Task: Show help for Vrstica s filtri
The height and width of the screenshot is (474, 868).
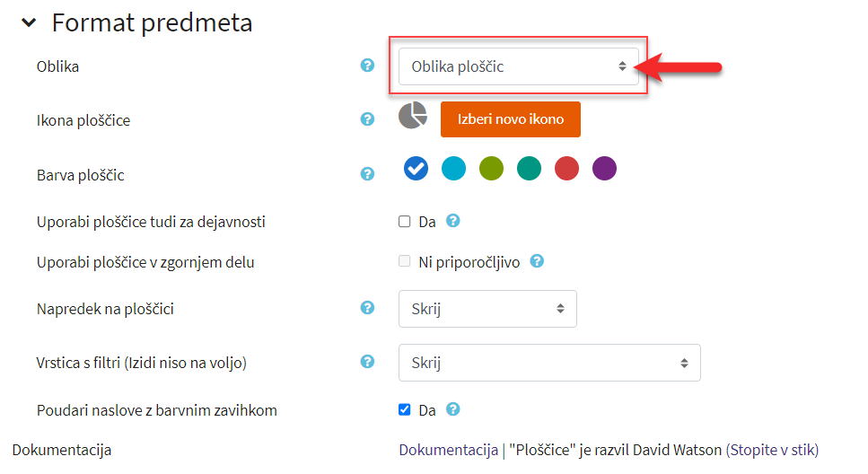Action: [x=367, y=362]
